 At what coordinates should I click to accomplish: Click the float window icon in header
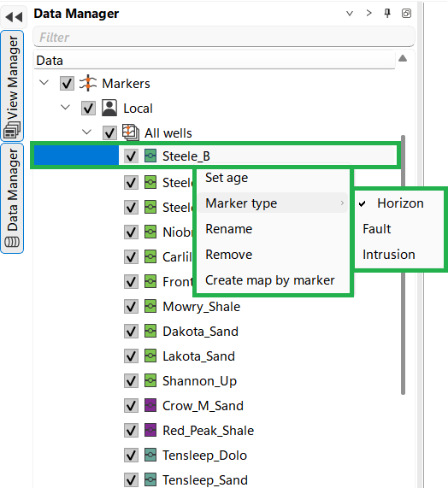406,14
